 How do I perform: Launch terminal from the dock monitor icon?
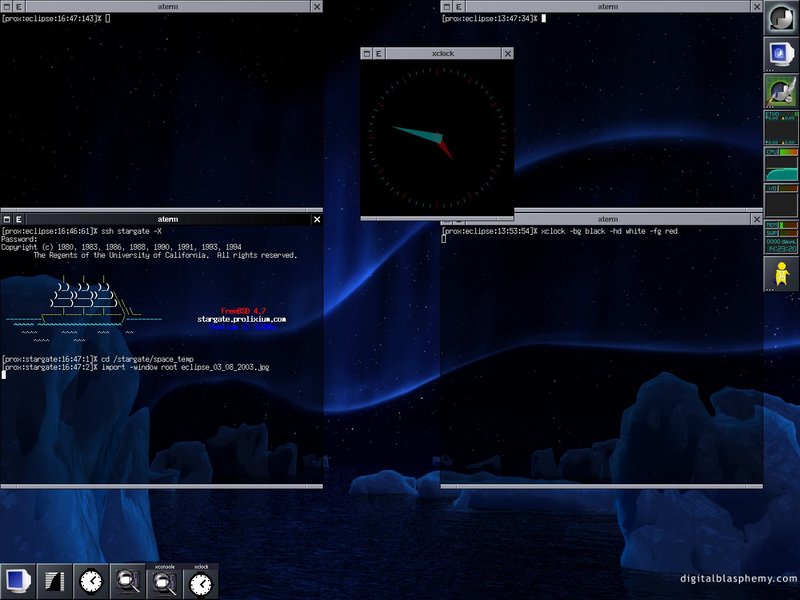(781, 54)
